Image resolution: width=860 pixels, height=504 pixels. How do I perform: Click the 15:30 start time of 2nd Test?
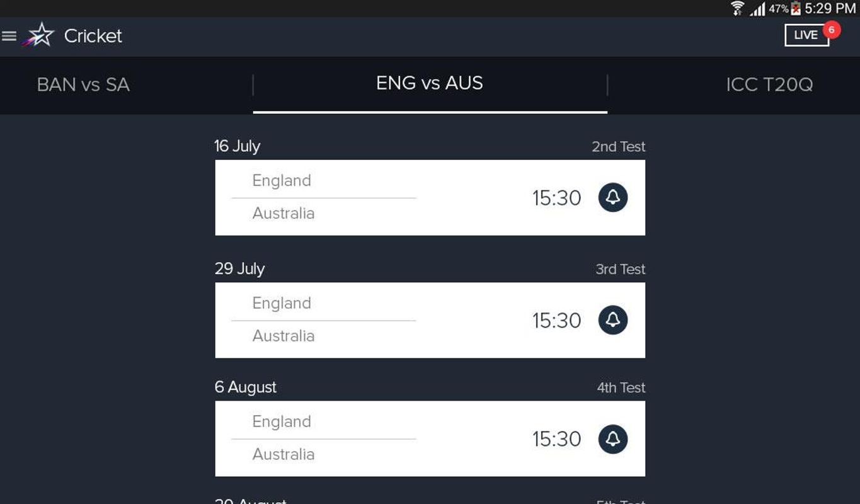(x=557, y=197)
